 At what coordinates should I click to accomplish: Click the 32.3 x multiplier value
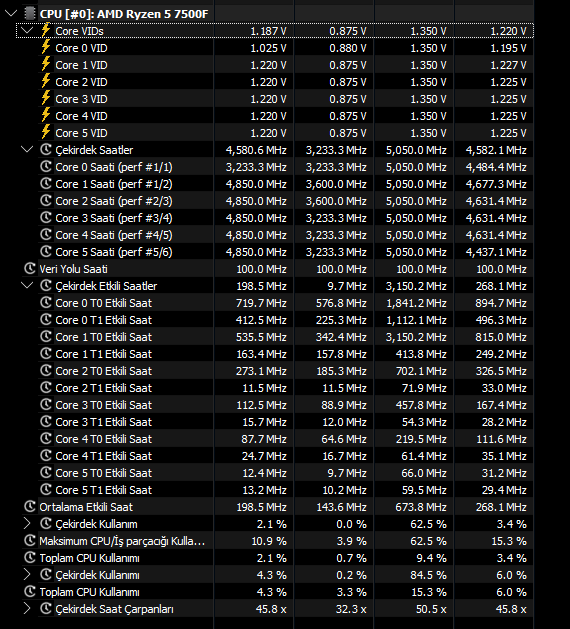tap(351, 609)
